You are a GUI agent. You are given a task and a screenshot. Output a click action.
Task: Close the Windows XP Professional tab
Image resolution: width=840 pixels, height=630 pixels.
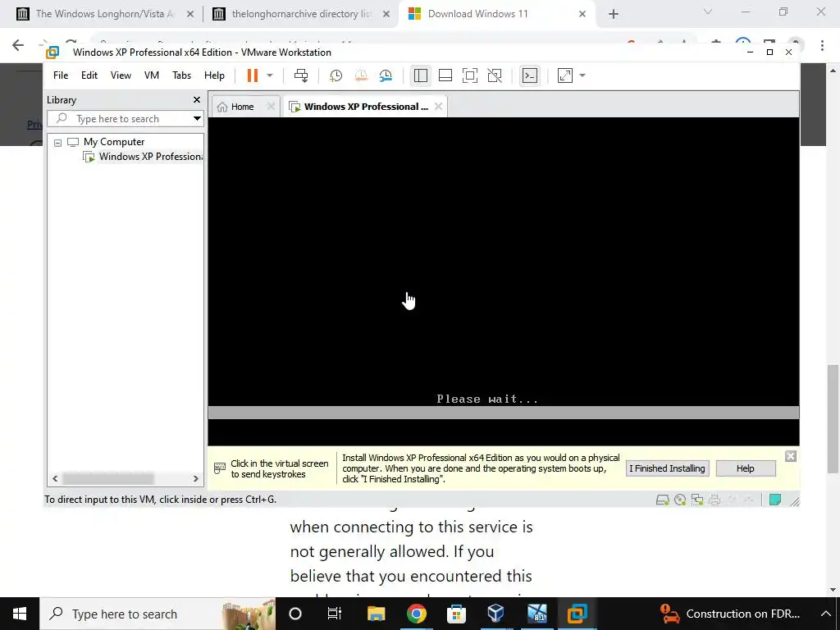[x=438, y=106]
